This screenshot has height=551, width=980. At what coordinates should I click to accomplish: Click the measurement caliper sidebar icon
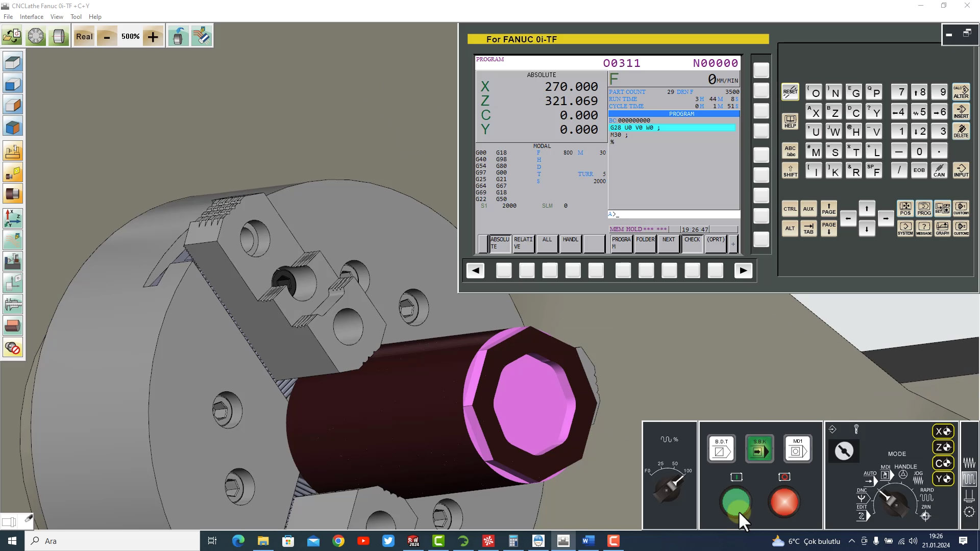pos(13,305)
